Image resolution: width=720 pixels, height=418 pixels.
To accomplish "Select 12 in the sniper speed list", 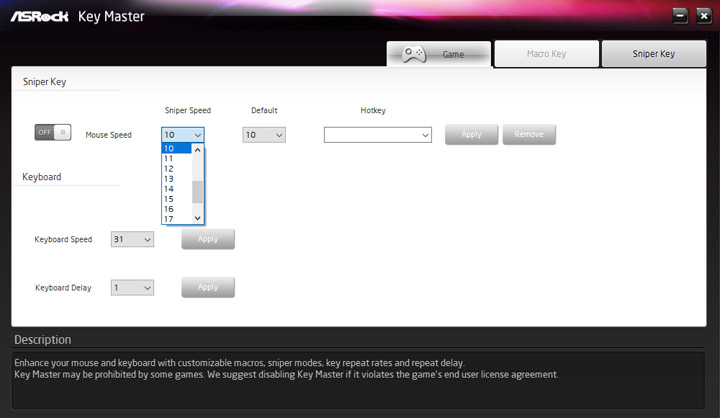I will pyautogui.click(x=177, y=169).
